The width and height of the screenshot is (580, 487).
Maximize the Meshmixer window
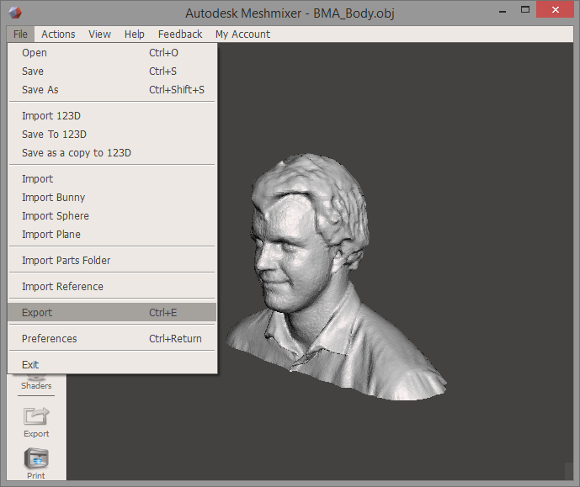coord(525,10)
